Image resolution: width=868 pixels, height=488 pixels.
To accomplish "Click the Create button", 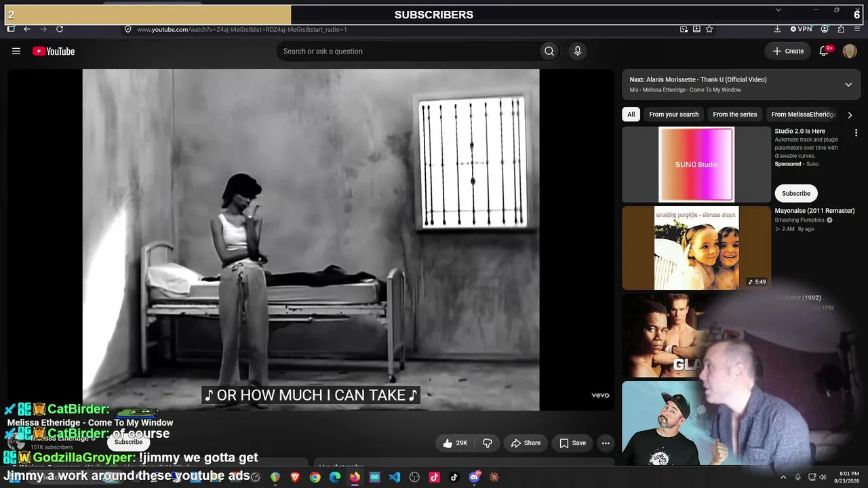I will click(x=788, y=51).
